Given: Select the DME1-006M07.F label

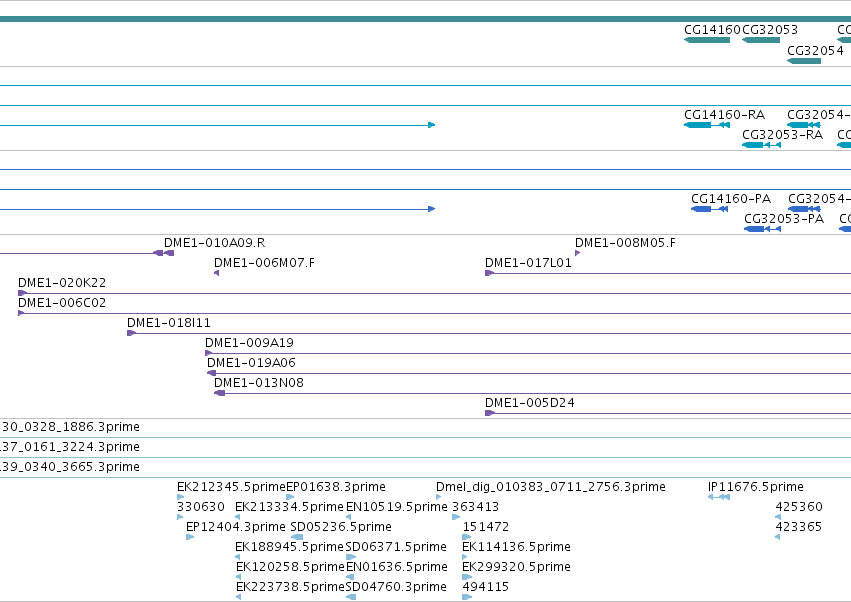Looking at the screenshot, I should [x=264, y=263].
